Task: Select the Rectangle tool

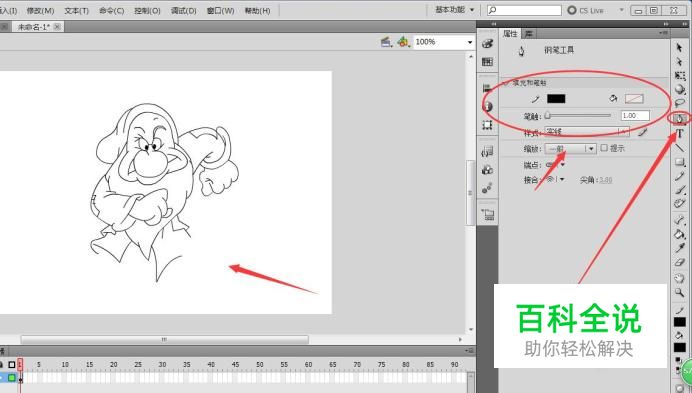Action: (680, 162)
